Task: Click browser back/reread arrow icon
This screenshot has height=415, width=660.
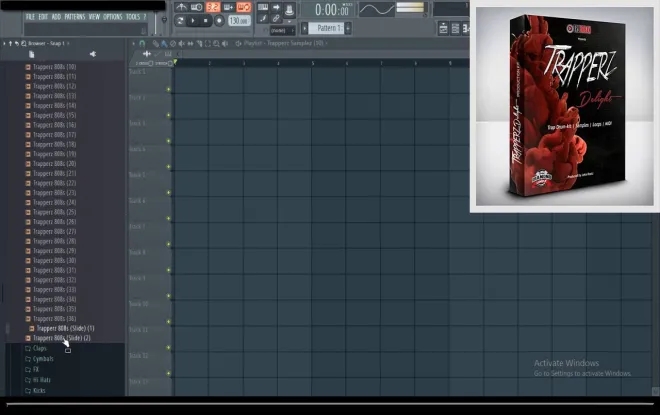Action: click(x=17, y=43)
